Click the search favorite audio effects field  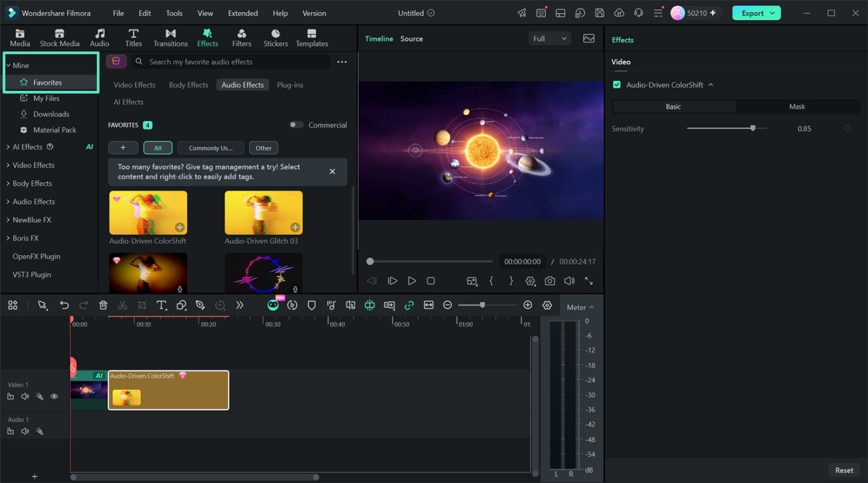click(230, 61)
